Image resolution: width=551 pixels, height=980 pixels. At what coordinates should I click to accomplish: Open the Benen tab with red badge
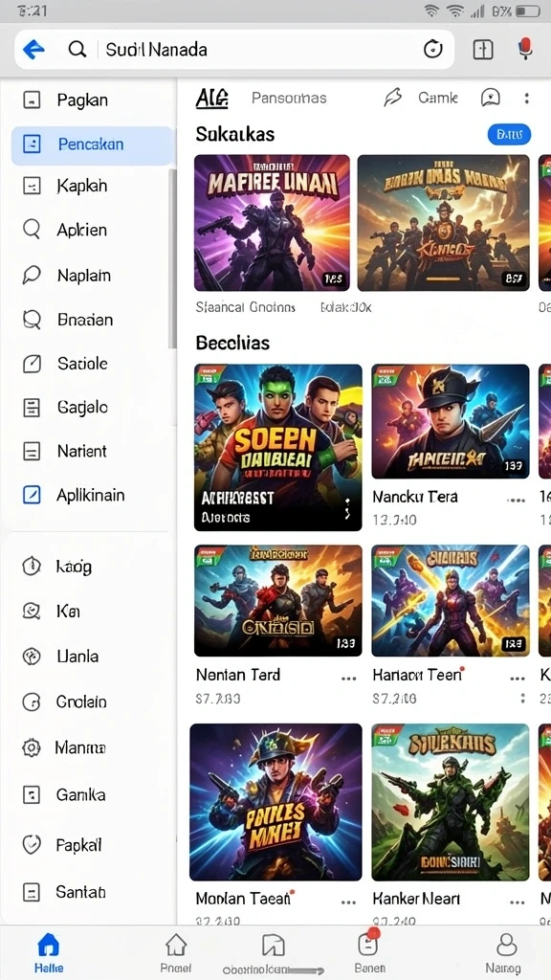click(x=369, y=945)
